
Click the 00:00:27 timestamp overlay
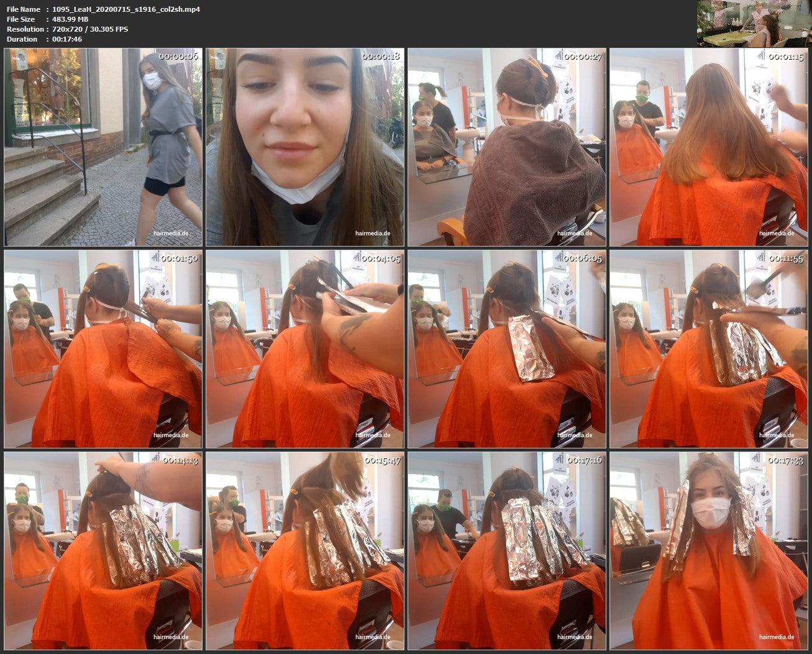(x=583, y=57)
